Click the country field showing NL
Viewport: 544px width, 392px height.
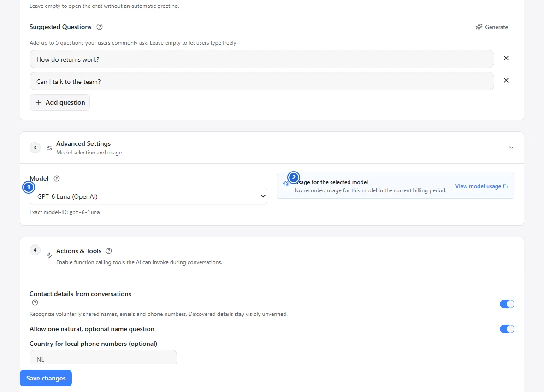[103, 357]
